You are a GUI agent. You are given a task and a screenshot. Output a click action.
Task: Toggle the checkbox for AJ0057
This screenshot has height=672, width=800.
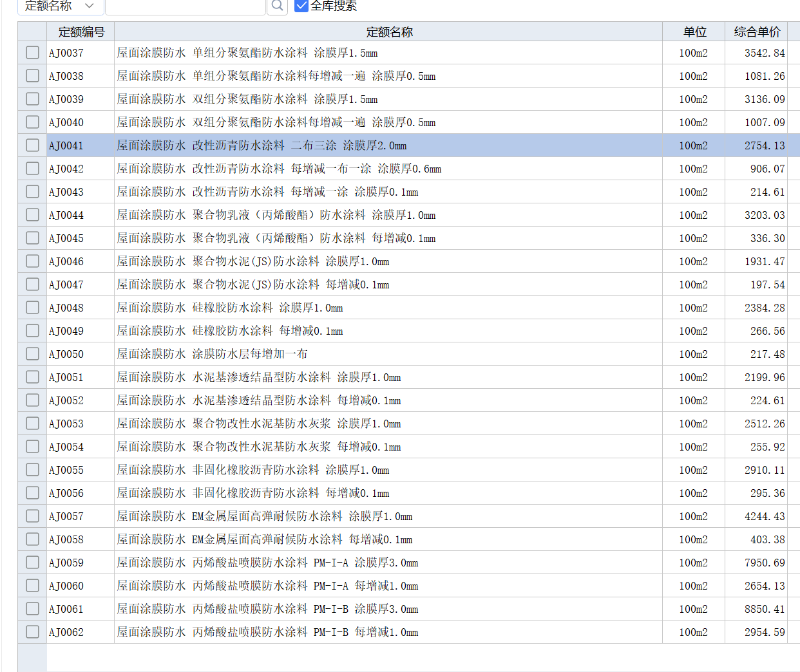pos(32,516)
